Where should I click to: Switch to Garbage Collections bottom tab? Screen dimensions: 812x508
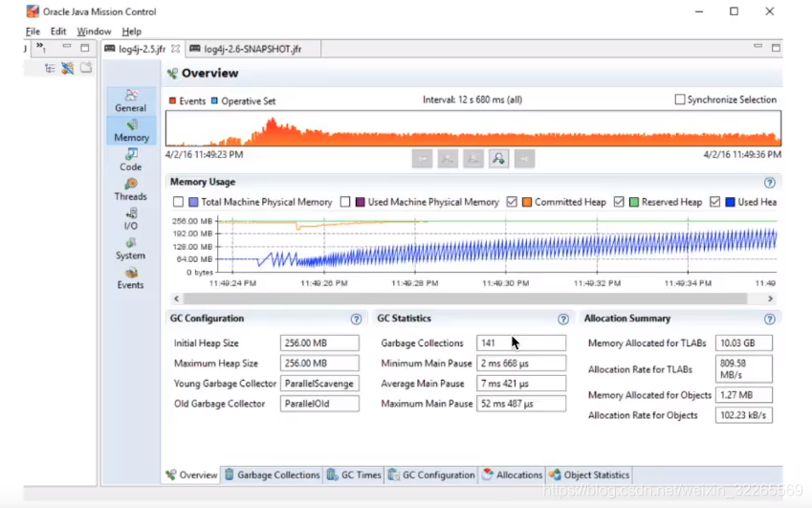273,475
